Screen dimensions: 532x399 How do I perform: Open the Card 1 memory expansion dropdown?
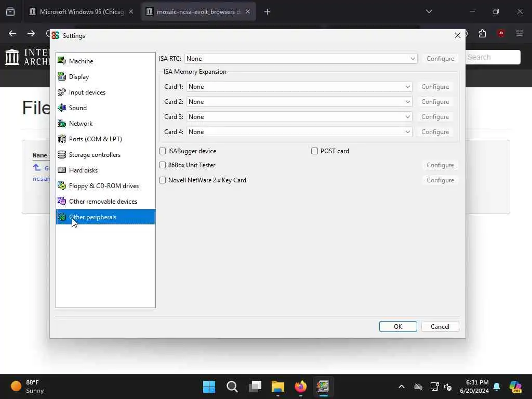[x=299, y=87]
